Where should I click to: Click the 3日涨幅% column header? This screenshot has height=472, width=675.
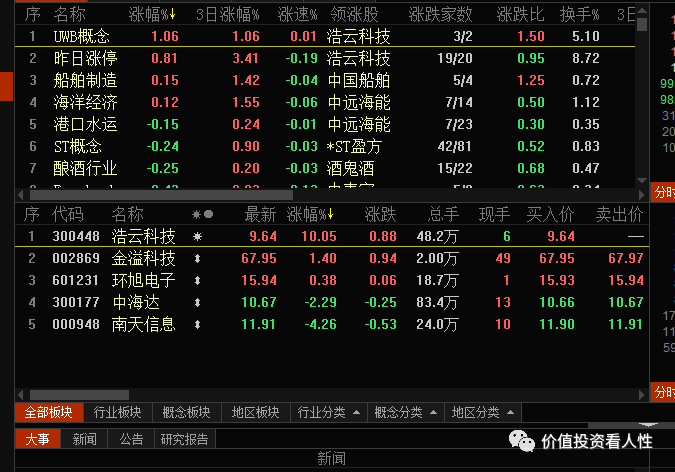[228, 15]
